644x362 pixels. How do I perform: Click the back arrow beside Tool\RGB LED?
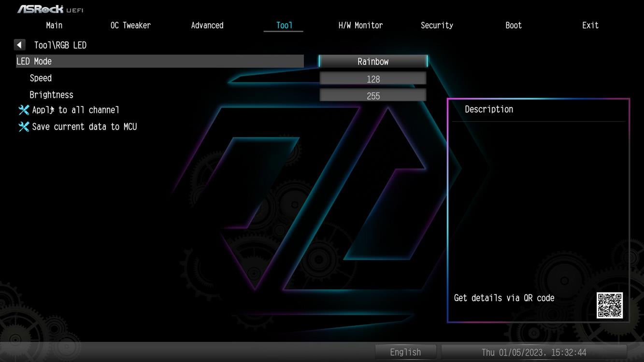coord(19,45)
